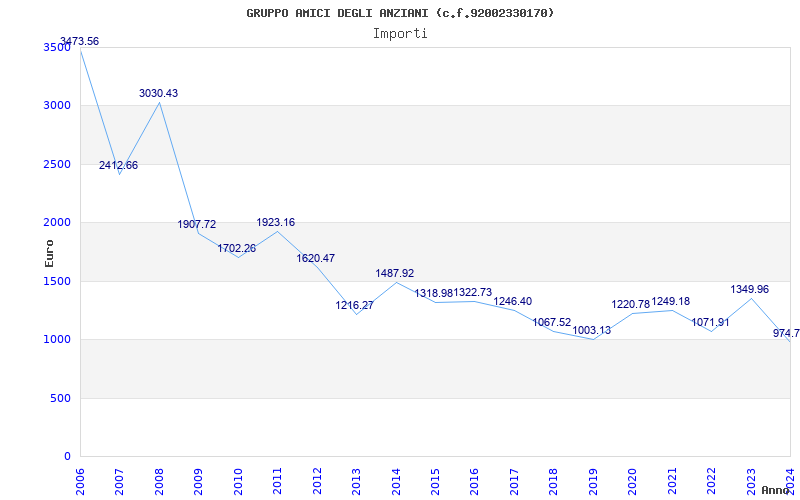Image resolution: width=800 pixels, height=500 pixels.
Task: Click the 2011 year axis label
Action: click(x=277, y=481)
